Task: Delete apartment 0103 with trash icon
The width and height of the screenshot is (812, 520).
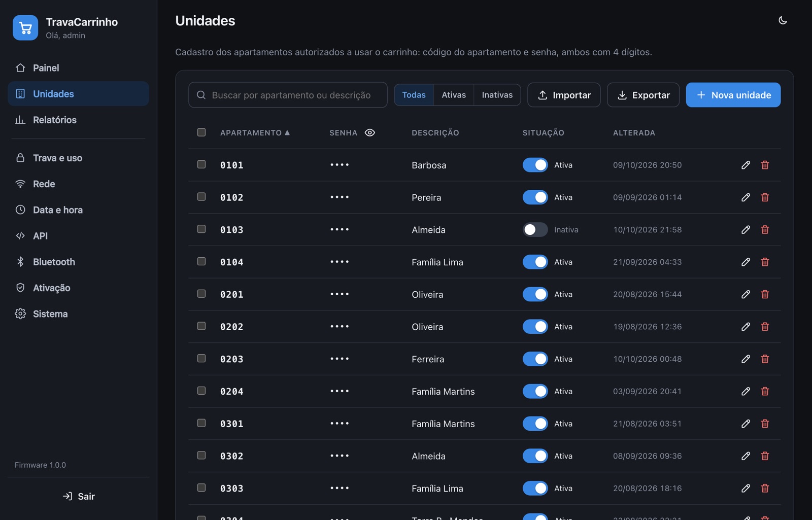Action: click(765, 230)
